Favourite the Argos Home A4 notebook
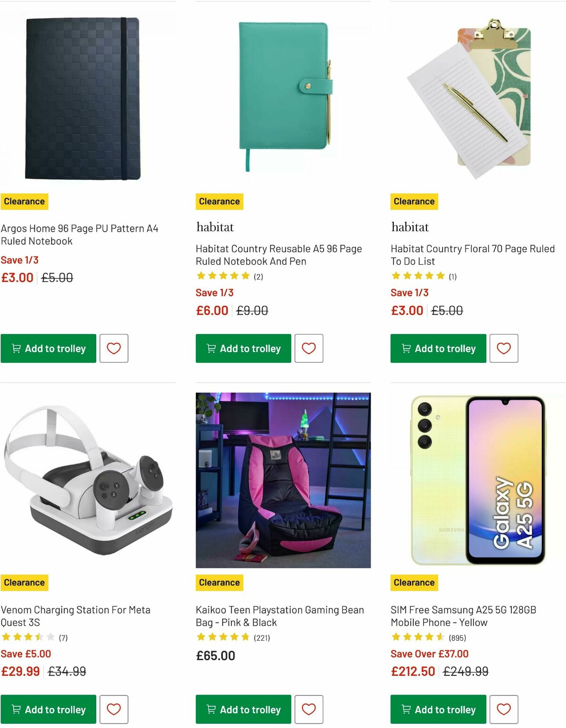566x728 pixels. (114, 348)
